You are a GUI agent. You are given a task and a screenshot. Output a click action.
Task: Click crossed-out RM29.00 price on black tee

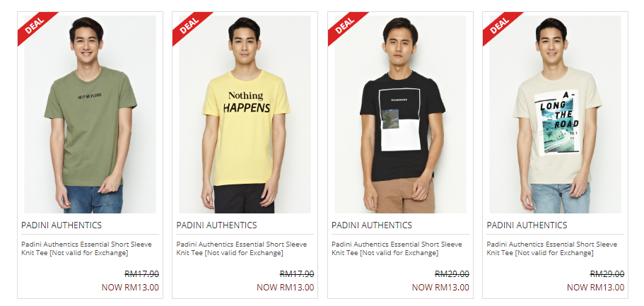pyautogui.click(x=452, y=274)
